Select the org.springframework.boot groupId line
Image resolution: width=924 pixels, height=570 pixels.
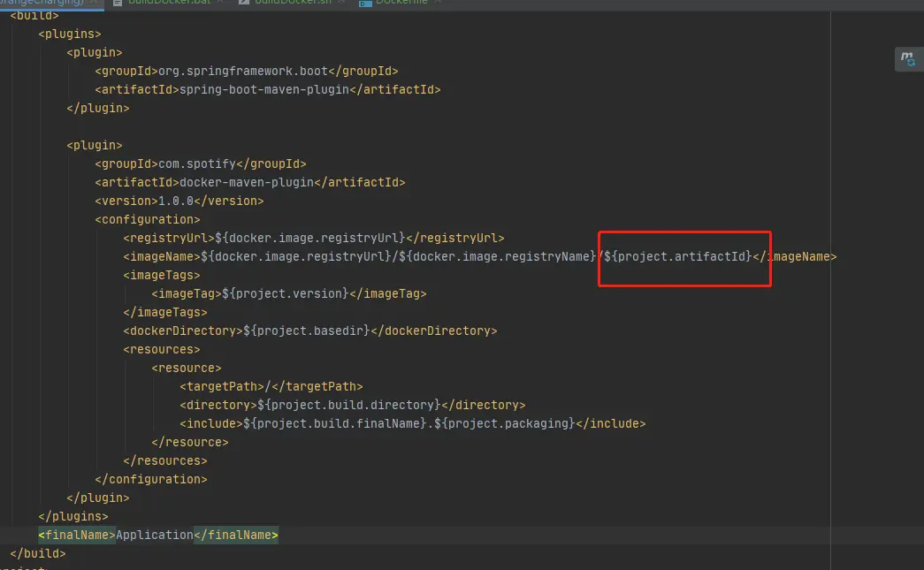click(x=247, y=72)
